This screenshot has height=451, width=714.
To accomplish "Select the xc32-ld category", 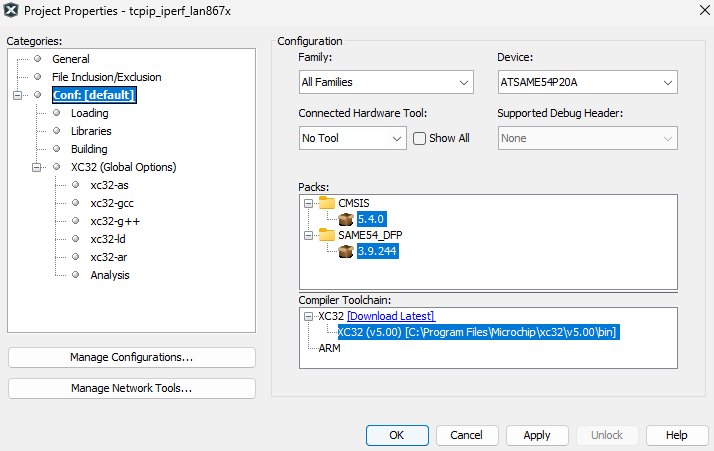I will tap(107, 239).
